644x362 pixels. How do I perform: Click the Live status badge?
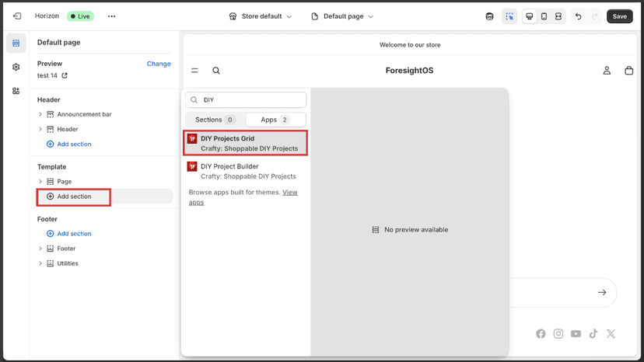[81, 16]
